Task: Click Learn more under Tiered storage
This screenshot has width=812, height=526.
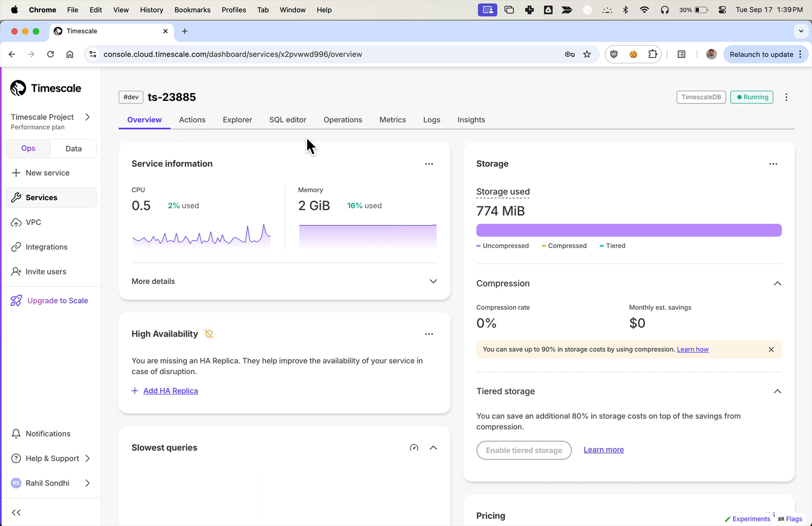Action: [x=604, y=450]
